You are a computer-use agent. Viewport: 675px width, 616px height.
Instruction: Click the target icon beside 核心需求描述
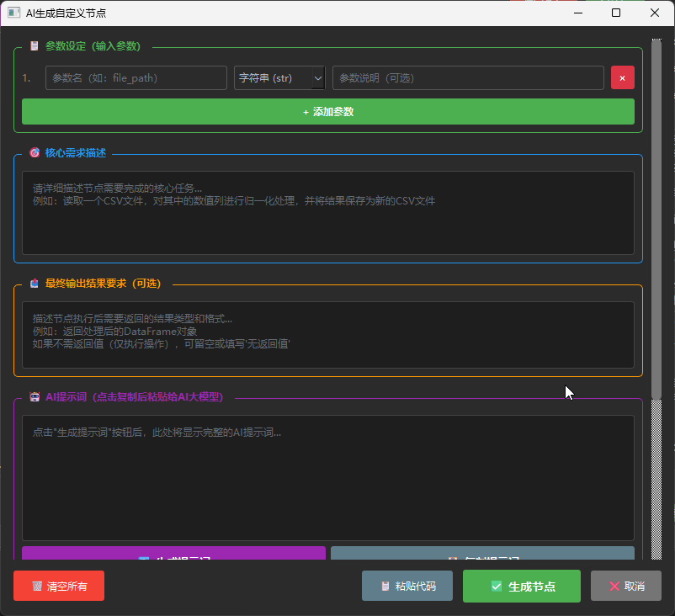pos(33,152)
